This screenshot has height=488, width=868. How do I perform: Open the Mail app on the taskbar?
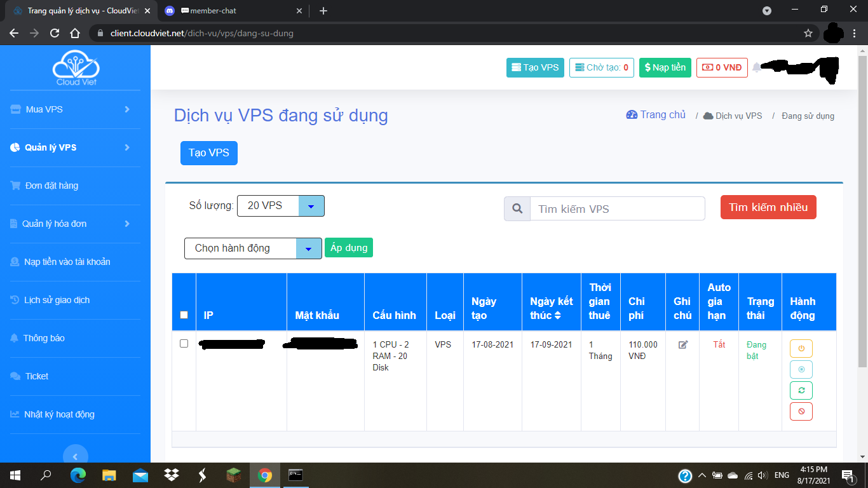tap(140, 475)
